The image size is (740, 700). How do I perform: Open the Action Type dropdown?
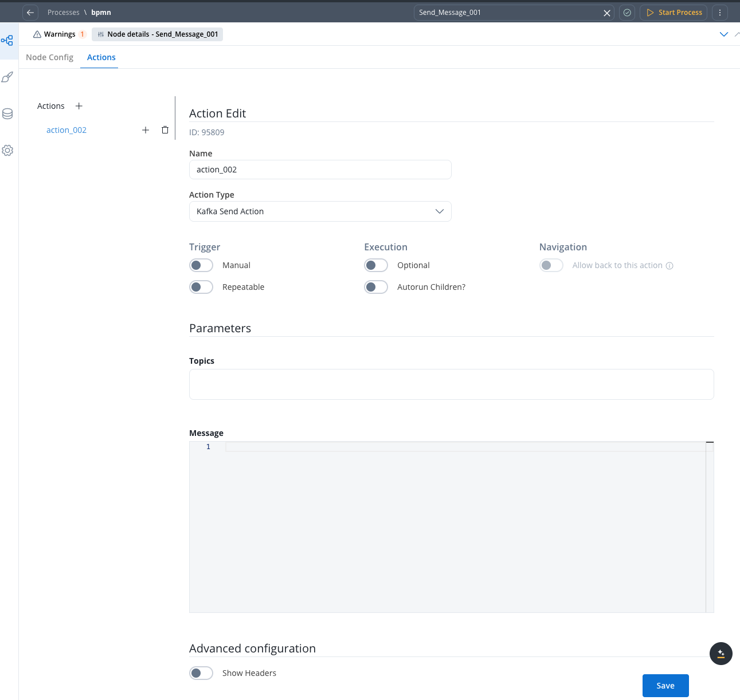320,211
